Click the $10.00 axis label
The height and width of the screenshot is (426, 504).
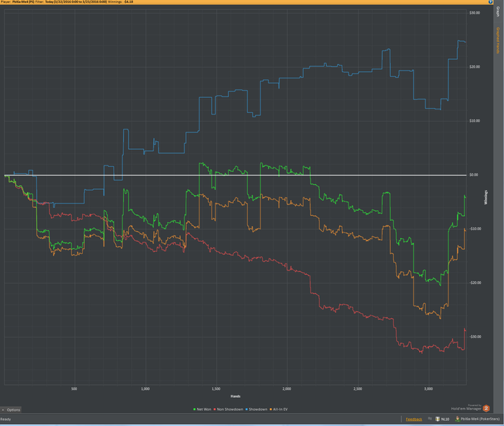pos(474,121)
